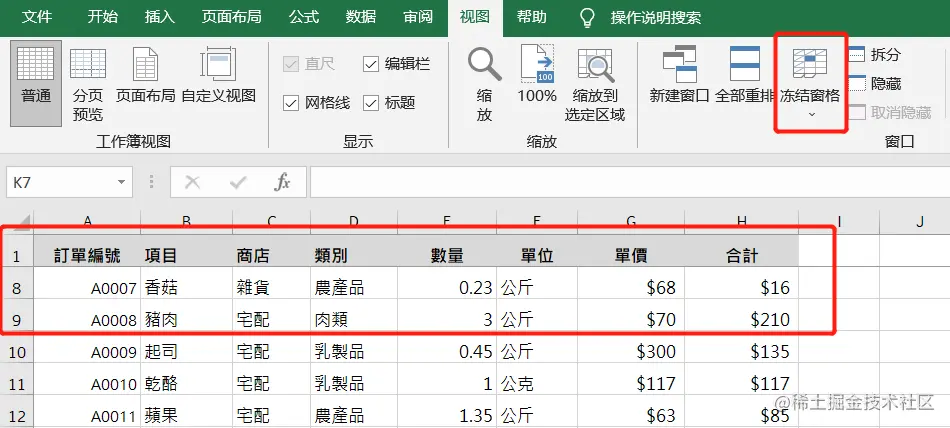The height and width of the screenshot is (428, 950).
Task: Toggle the Gridlines (网格线) checkbox
Action: pyautogui.click(x=291, y=103)
